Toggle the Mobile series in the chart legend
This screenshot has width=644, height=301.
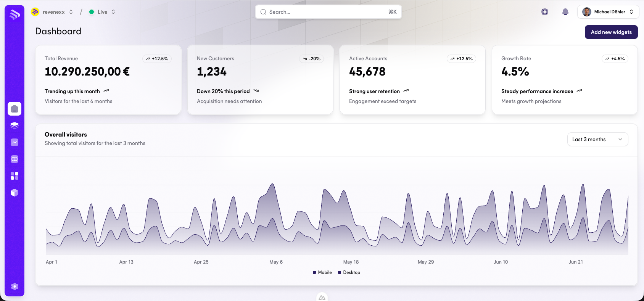point(322,272)
